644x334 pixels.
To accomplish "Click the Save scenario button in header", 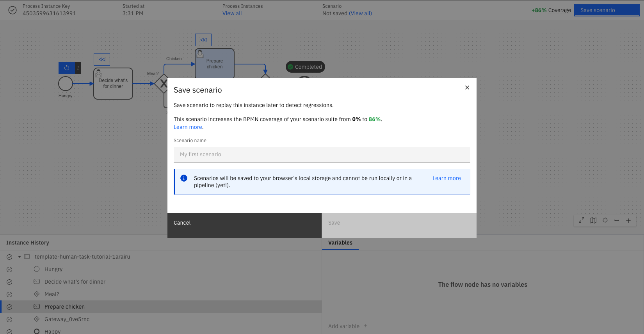I will coord(607,10).
